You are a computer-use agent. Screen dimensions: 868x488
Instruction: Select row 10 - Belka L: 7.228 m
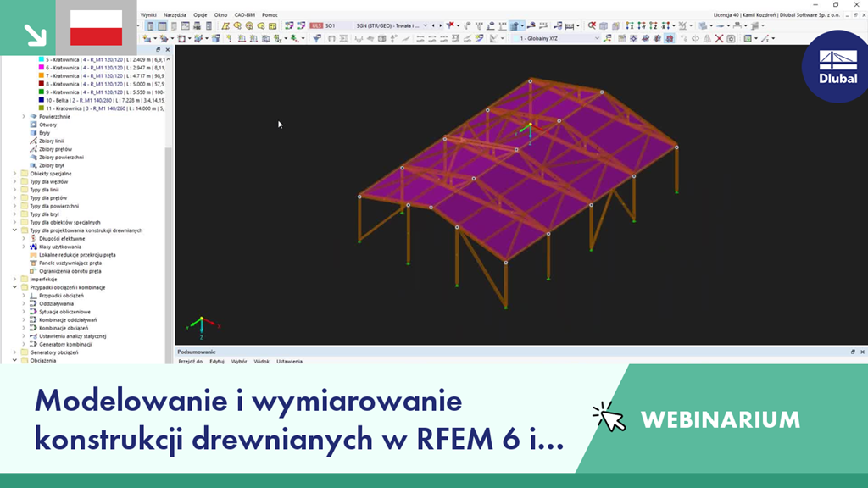(102, 100)
